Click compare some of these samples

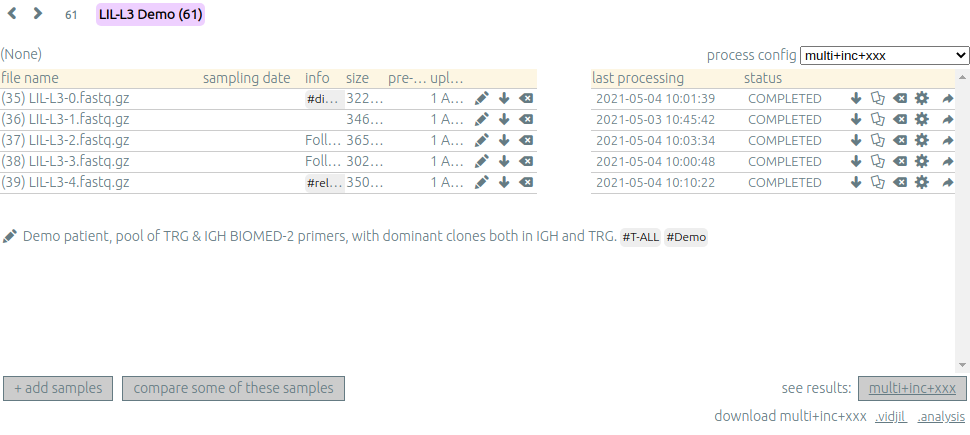[x=233, y=389]
